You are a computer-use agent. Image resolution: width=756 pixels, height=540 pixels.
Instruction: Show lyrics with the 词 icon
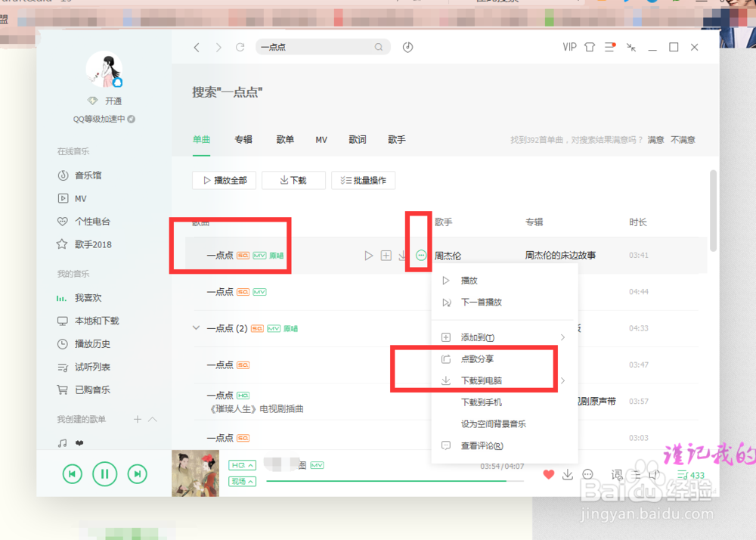[617, 475]
